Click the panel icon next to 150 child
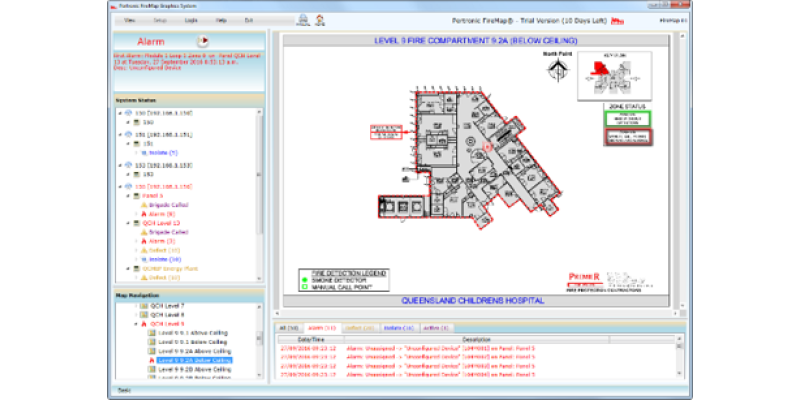 point(137,122)
